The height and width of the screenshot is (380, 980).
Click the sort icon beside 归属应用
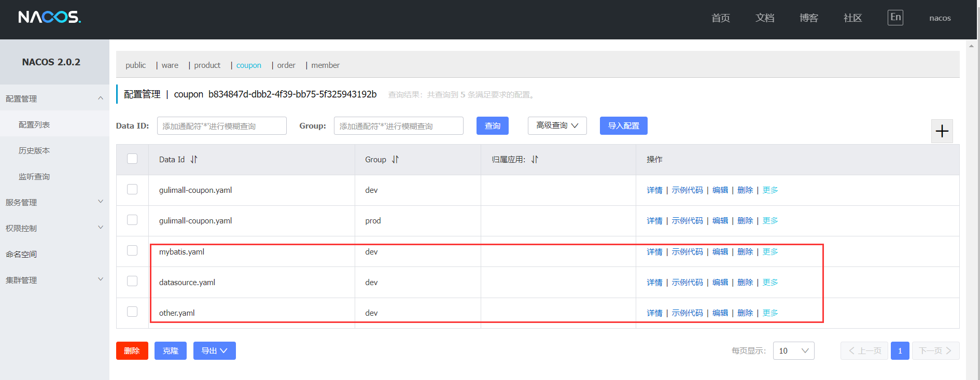(x=535, y=160)
